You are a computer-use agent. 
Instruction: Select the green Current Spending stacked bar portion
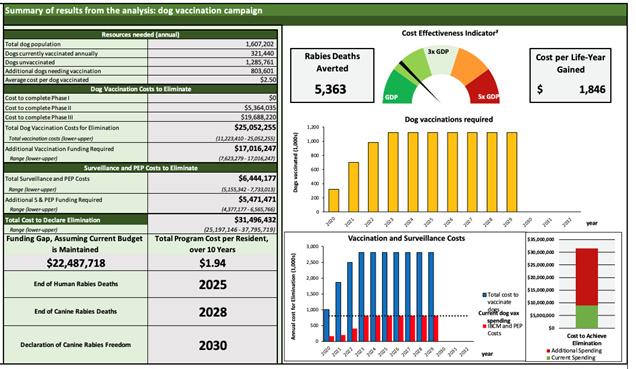[587, 317]
